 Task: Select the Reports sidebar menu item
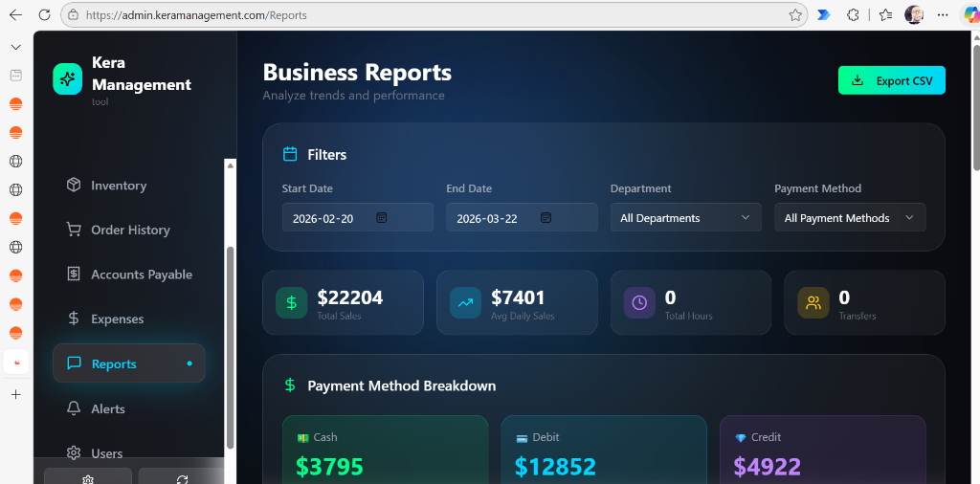coord(129,363)
